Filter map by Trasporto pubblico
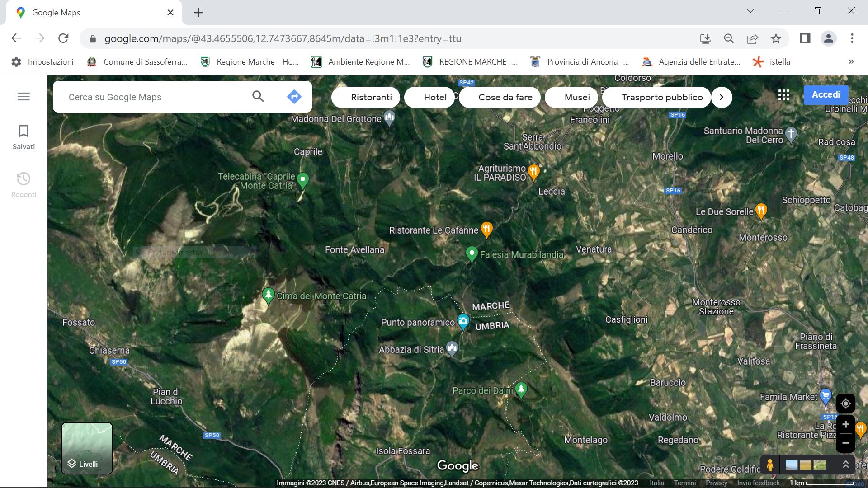Screen dimensions: 868x488 click(656, 97)
